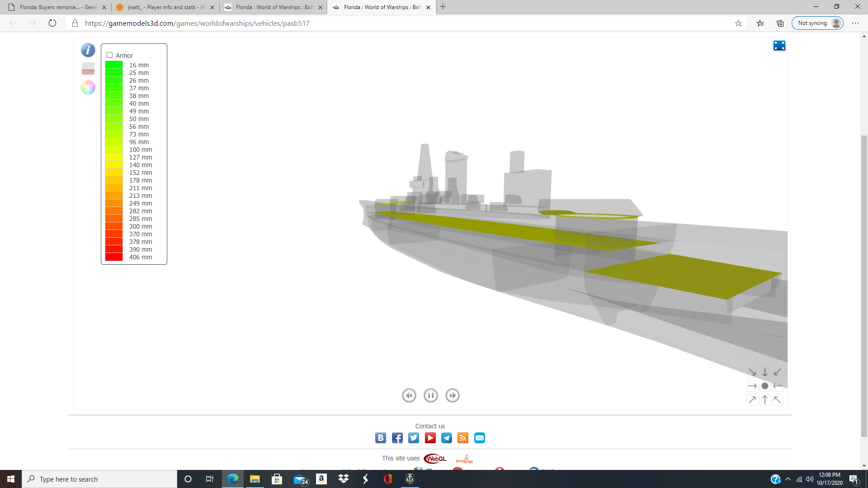
Task: Click the fast-forward rotation button
Action: pos(452,395)
